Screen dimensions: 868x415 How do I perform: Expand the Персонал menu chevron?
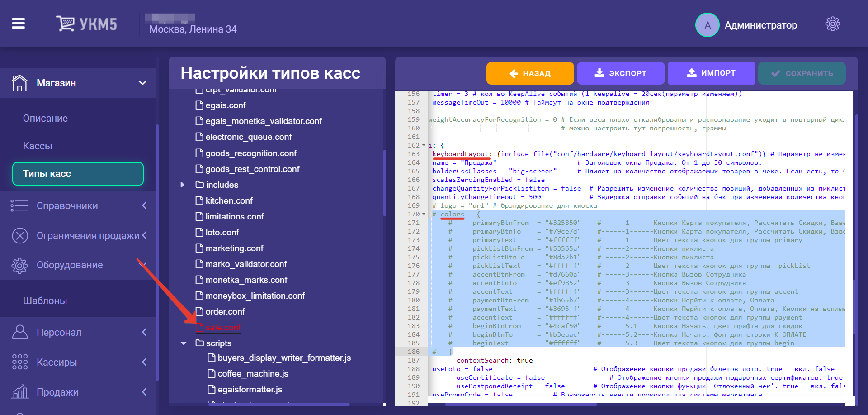coord(144,332)
